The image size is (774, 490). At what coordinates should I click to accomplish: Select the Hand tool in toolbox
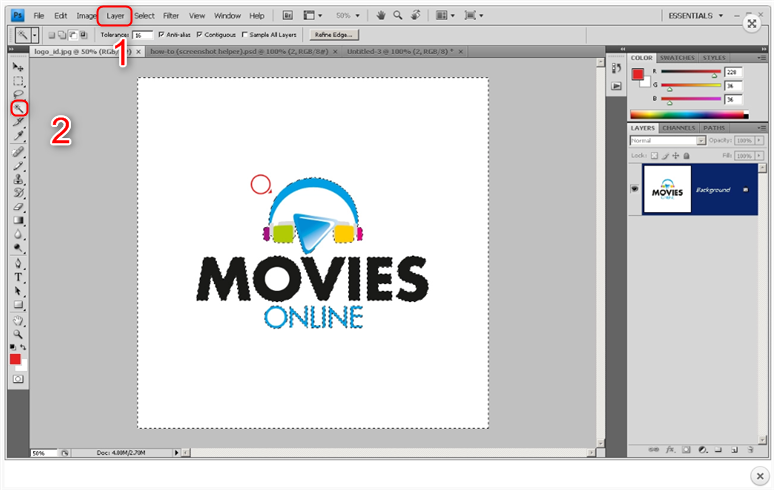click(18, 321)
